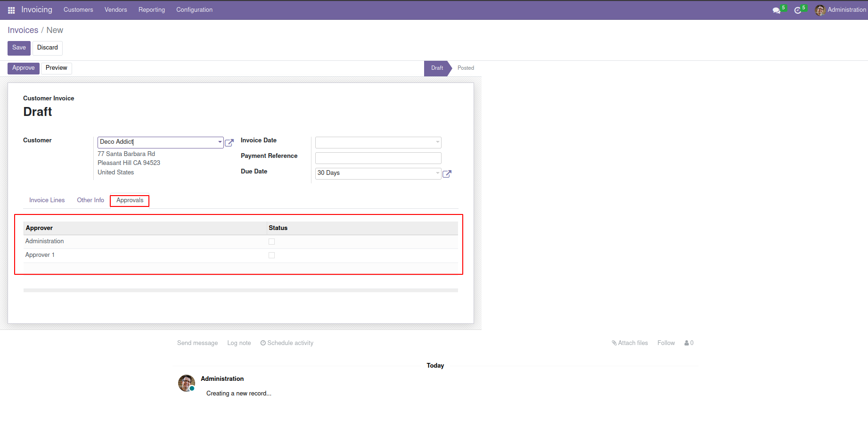Expand the Invoice Date dropdown
Screen dimensions: 868x444
438,142
